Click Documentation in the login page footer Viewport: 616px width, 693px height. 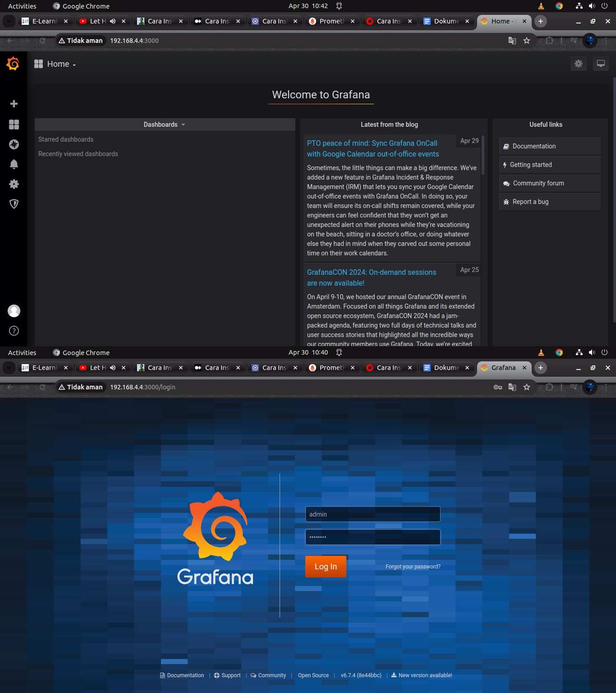tap(182, 675)
